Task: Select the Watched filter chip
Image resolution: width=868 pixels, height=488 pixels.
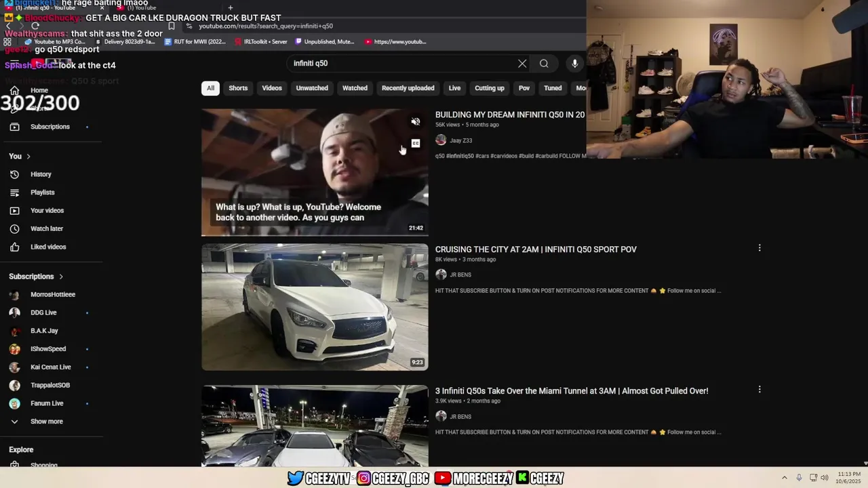Action: point(355,88)
